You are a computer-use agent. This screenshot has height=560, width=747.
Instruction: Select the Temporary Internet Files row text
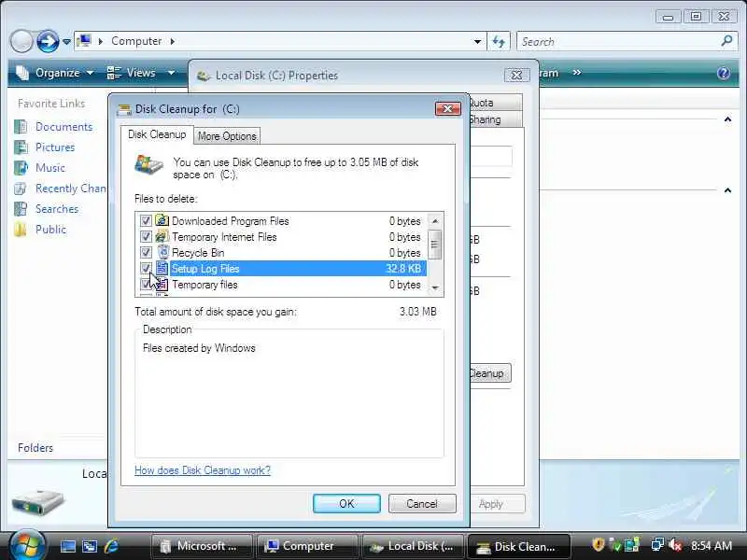[x=224, y=237]
